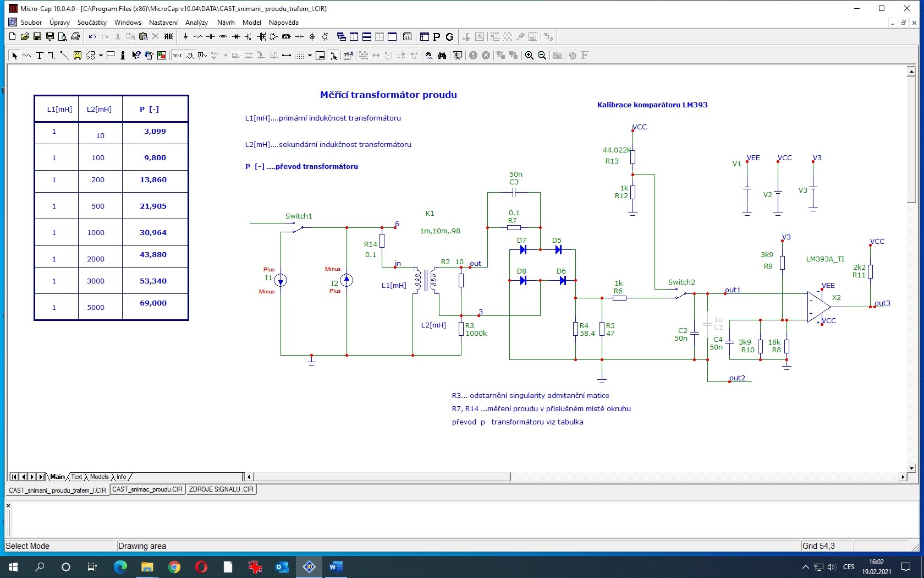Click the Undo arrow icon
The image size is (924, 578).
point(92,37)
